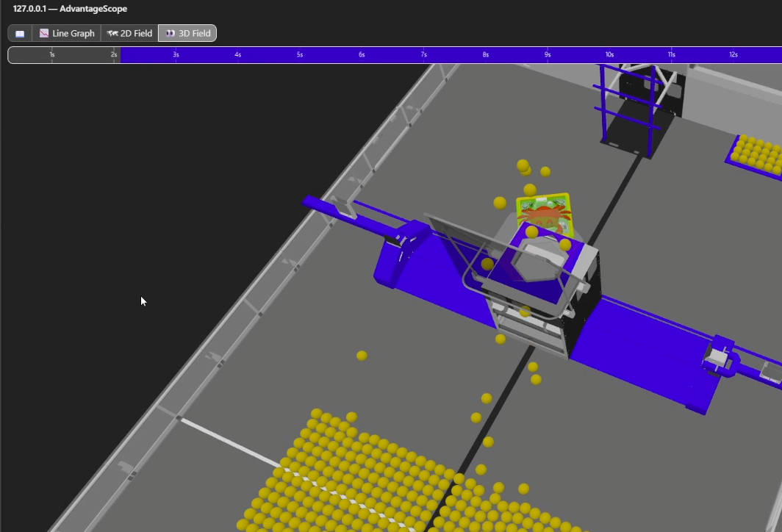Seek timeline to the 1s mark
Screen dimensions: 782x532
(52, 54)
